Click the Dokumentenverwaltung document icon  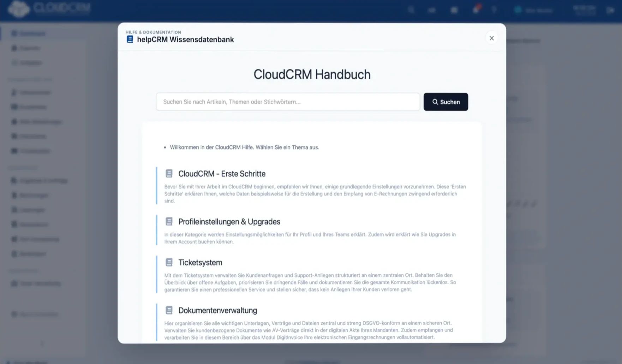[x=169, y=310]
